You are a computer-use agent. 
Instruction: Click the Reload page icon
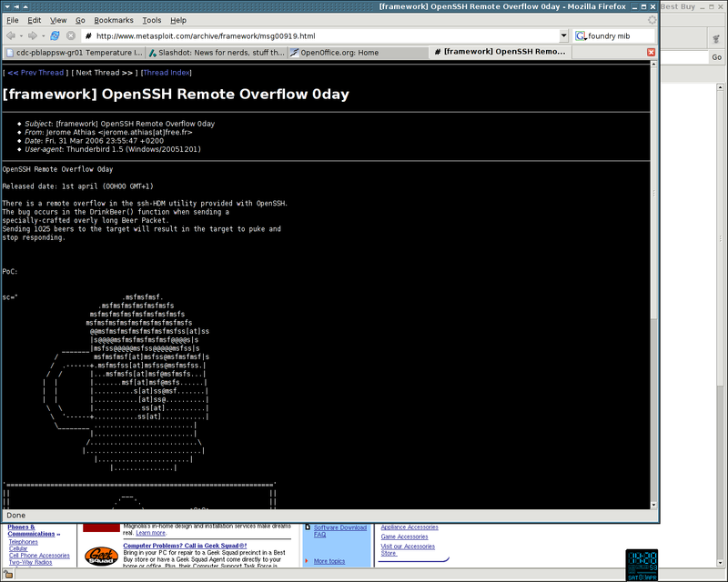tap(55, 35)
